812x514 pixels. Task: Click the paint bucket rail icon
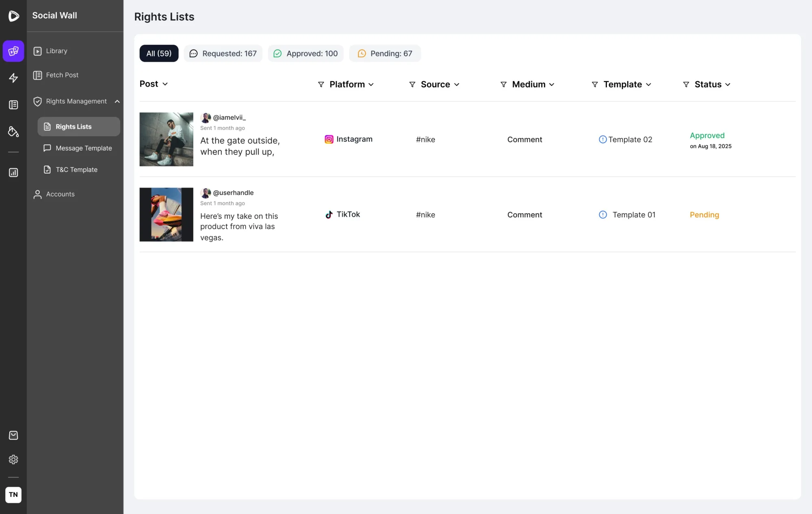click(13, 132)
